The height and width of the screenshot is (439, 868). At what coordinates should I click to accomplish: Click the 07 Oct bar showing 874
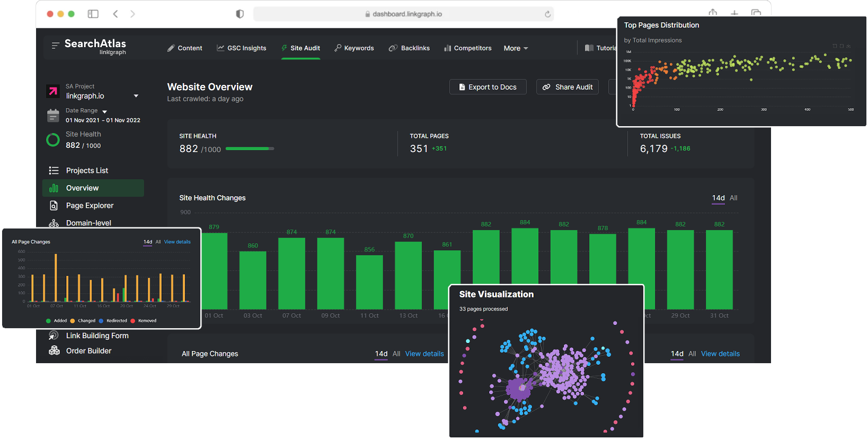291,274
